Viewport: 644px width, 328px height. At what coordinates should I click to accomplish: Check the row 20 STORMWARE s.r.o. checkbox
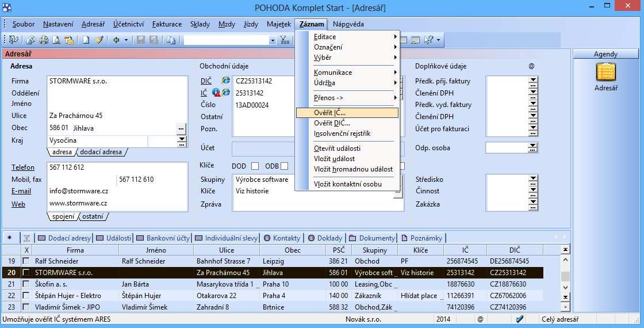click(26, 273)
